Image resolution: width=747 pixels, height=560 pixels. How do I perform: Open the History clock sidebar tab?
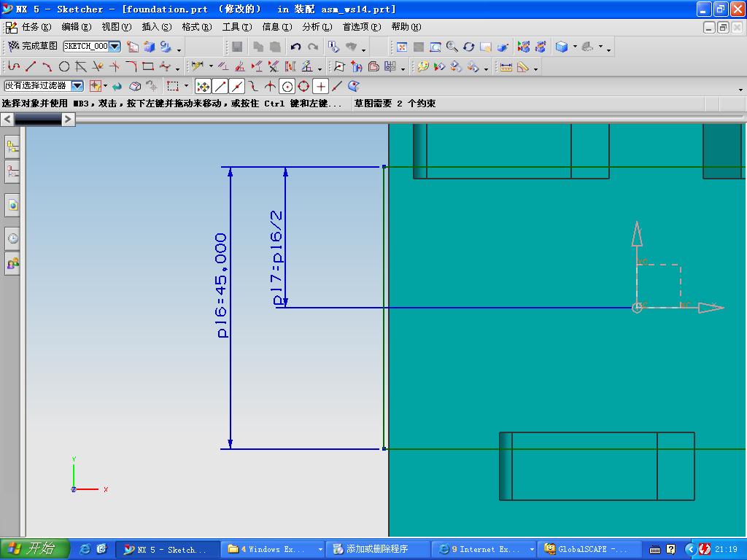click(x=13, y=238)
